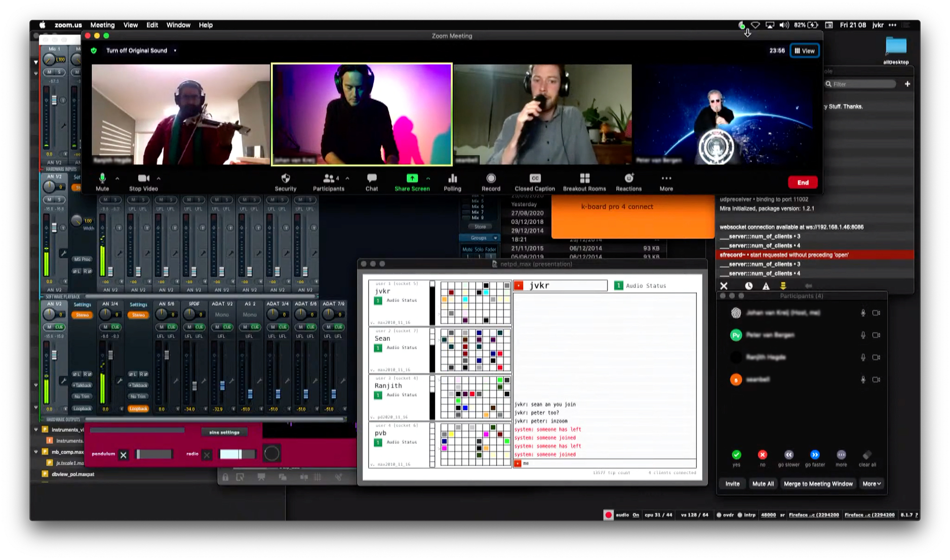Stop Video camera toggle
The width and height of the screenshot is (950, 560).
(143, 179)
